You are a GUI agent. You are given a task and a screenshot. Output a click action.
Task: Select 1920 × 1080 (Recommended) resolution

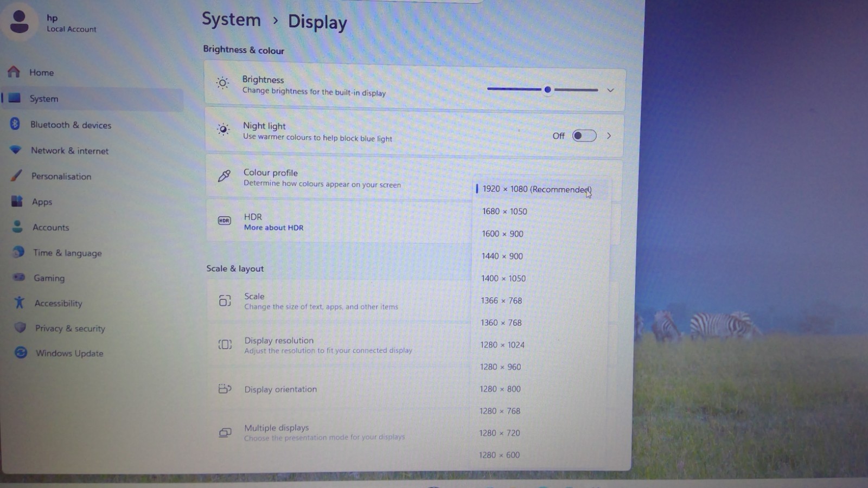point(541,189)
